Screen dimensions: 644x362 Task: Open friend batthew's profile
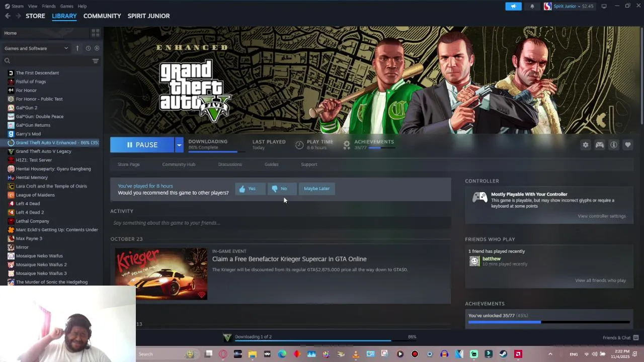492,259
